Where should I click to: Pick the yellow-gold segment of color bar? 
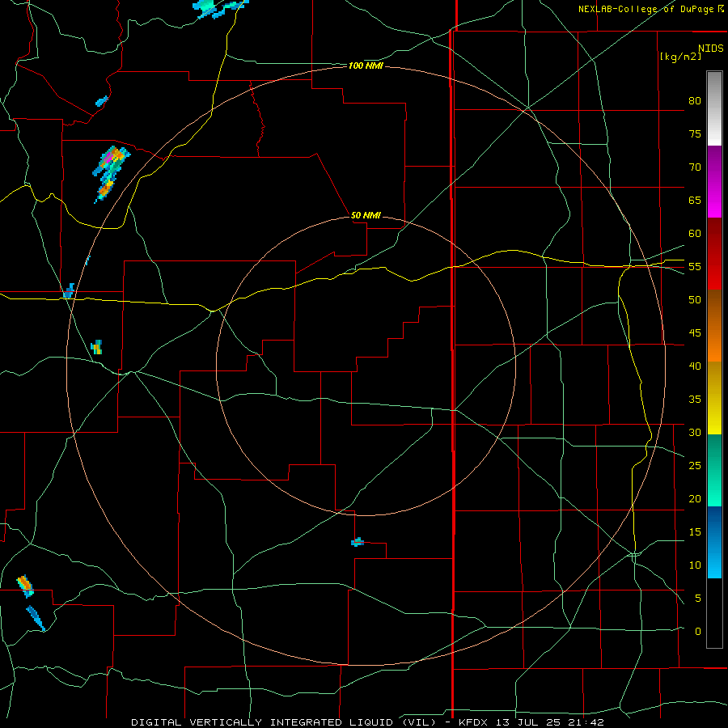714,398
